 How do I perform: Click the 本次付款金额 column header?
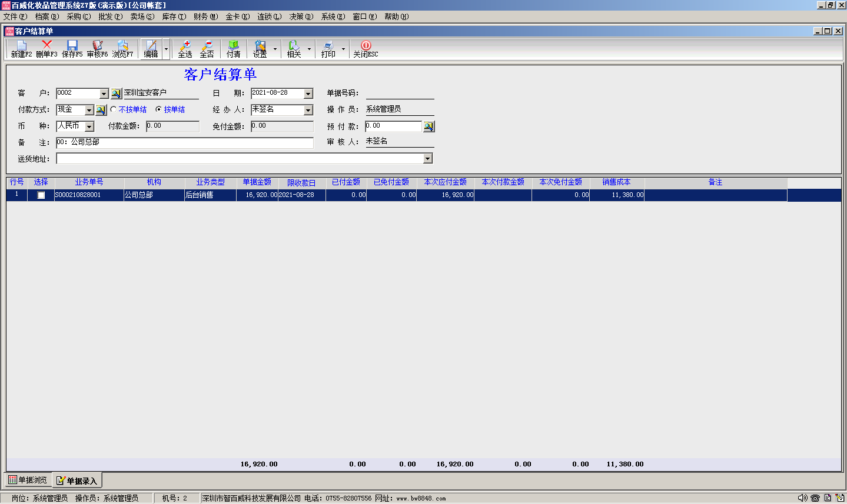point(503,182)
